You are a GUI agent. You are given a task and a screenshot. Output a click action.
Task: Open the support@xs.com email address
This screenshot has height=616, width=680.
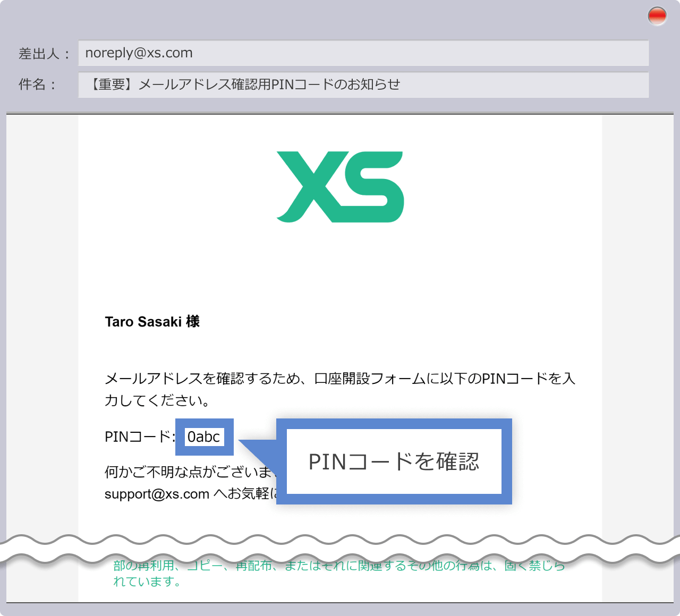point(157,494)
